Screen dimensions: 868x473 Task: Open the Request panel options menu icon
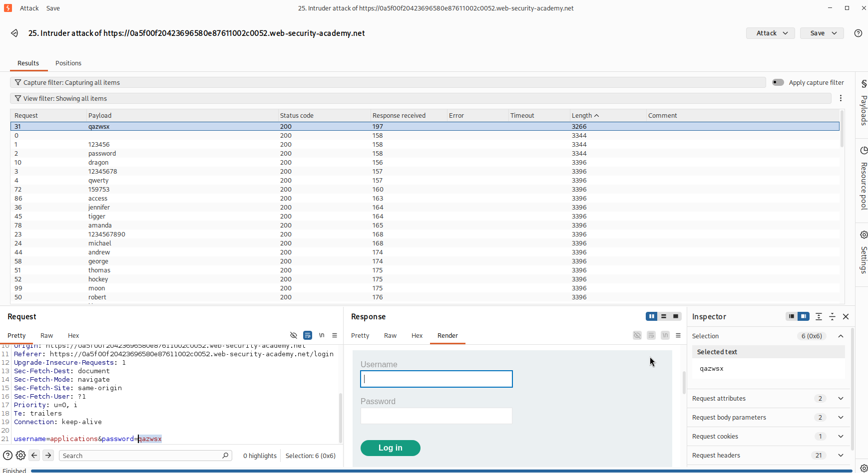click(x=335, y=335)
